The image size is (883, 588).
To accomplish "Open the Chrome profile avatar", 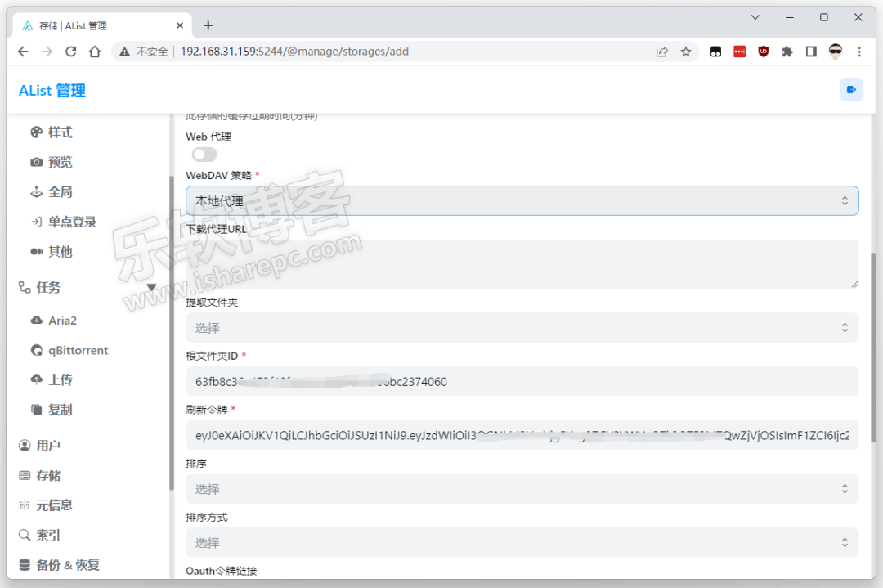I will 835,52.
